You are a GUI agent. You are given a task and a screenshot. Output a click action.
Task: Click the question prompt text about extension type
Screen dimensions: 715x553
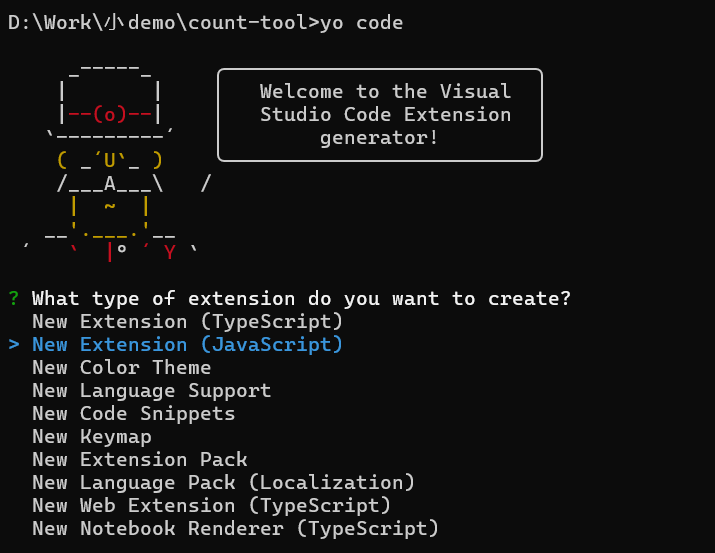[x=301, y=299]
